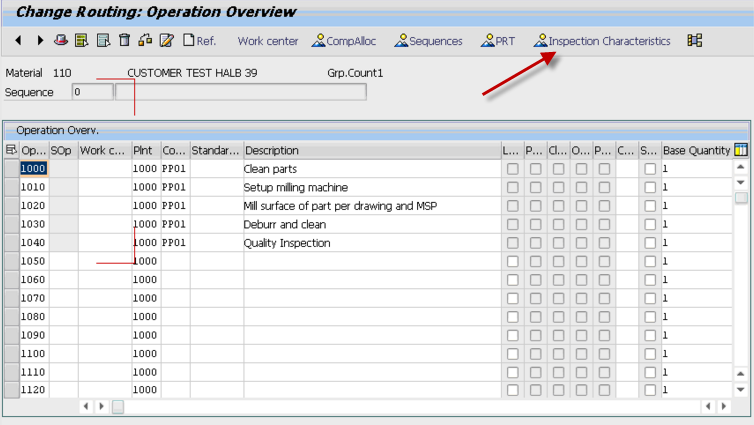This screenshot has width=754, height=425.
Task: Click the Ref. create reference button
Action: coord(199,41)
